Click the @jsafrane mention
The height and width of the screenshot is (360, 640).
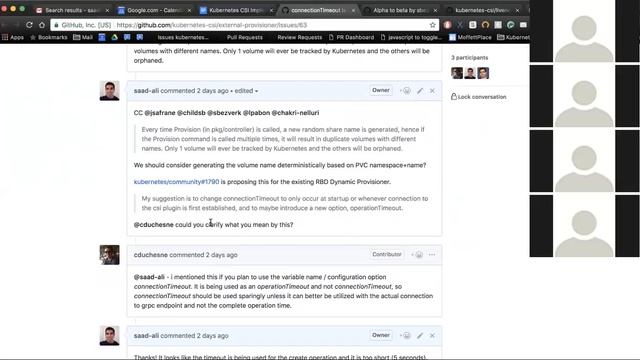[160, 113]
